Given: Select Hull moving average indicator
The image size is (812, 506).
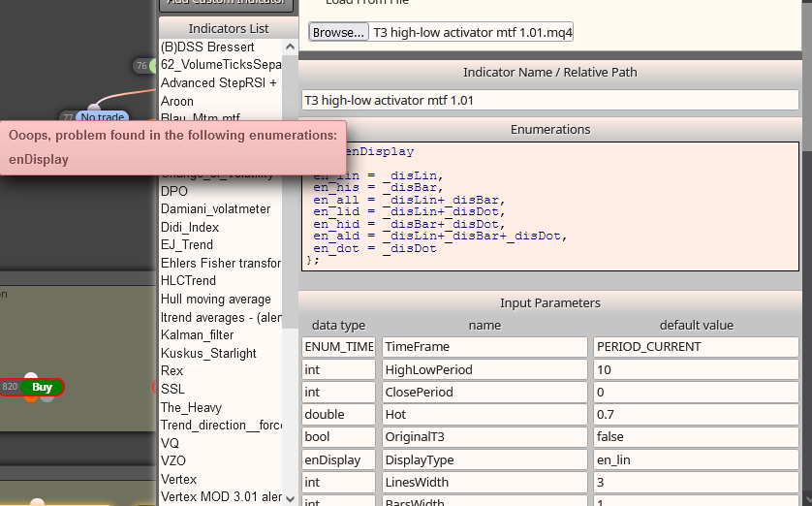Looking at the screenshot, I should pyautogui.click(x=215, y=299).
